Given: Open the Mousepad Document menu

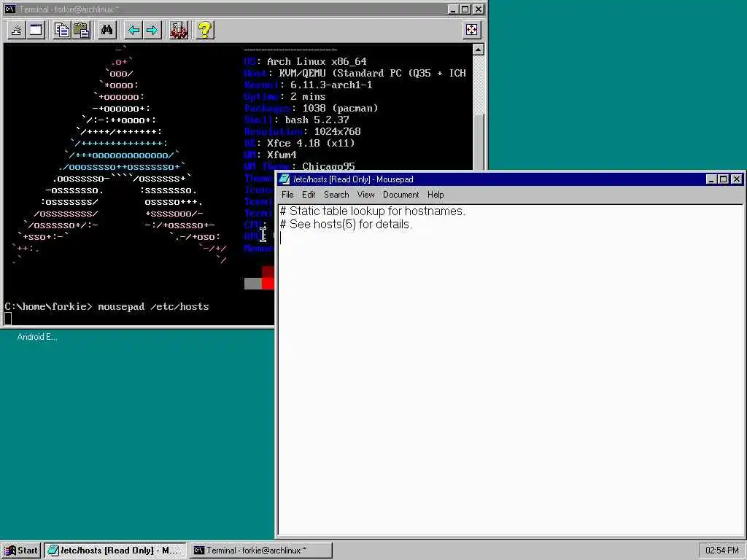Looking at the screenshot, I should (400, 194).
